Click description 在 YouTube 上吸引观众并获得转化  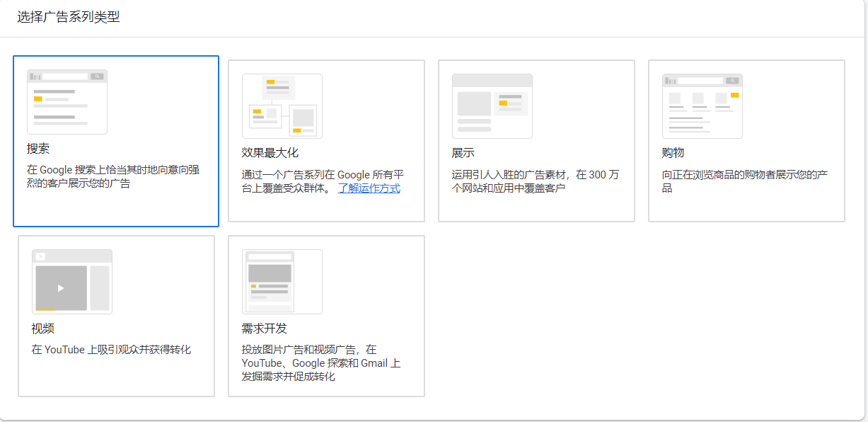pyautogui.click(x=111, y=350)
